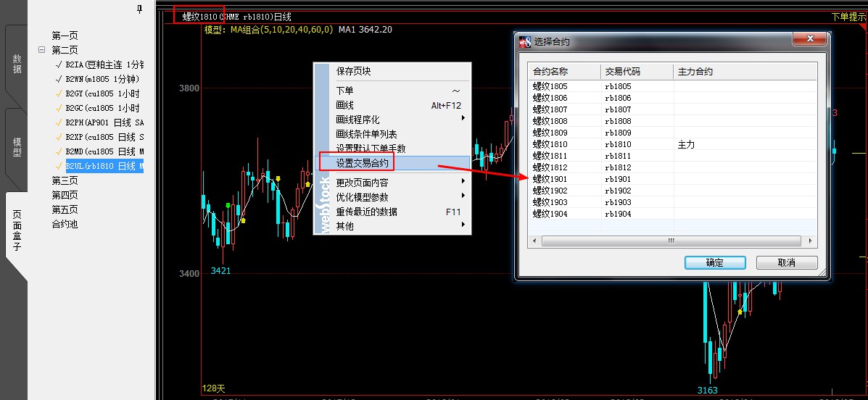
Task: Click the 螺纹1810(SHME rb1810)日线 chart title
Action: pyautogui.click(x=236, y=17)
